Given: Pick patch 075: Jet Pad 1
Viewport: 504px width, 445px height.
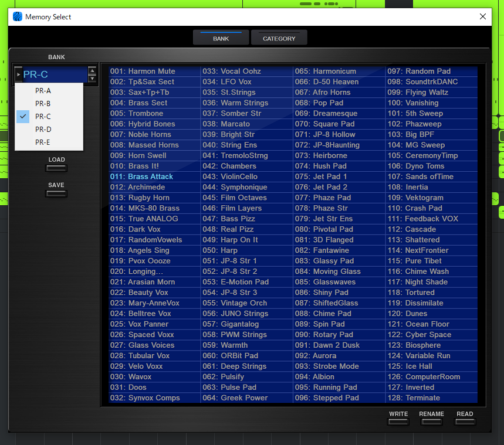Looking at the screenshot, I should (x=339, y=176).
